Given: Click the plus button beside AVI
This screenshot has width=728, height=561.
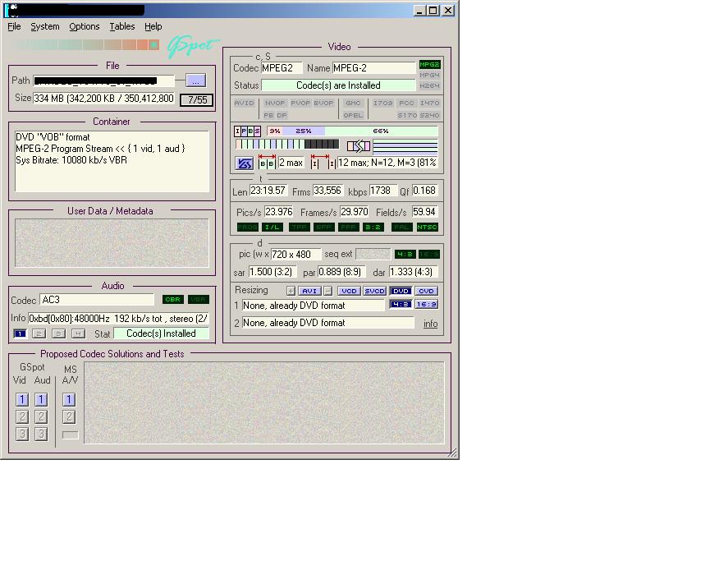Looking at the screenshot, I should tap(291, 291).
